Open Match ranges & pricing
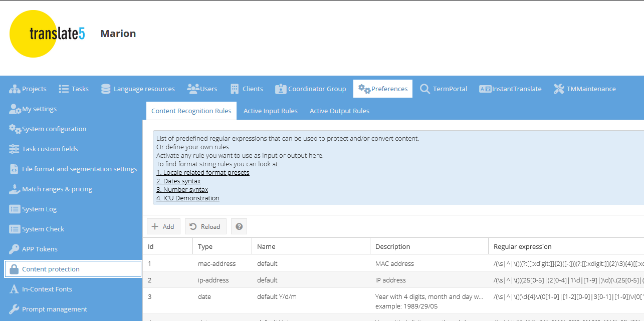Image resolution: width=644 pixels, height=321 pixels. click(73, 189)
